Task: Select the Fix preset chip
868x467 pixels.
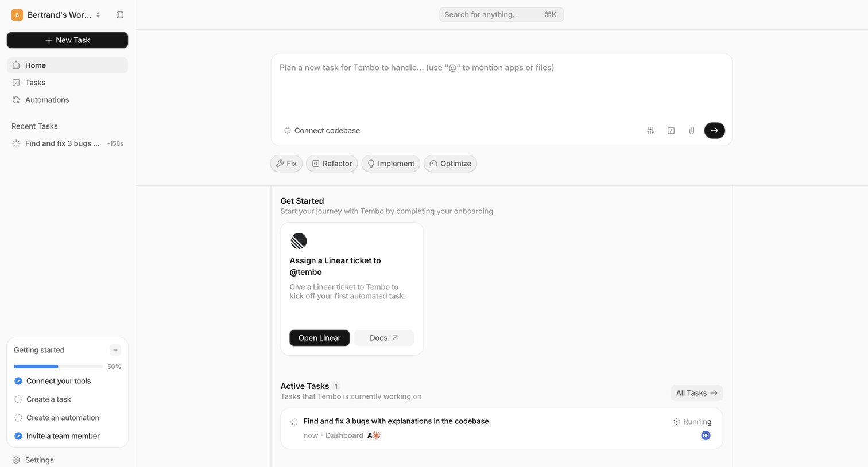Action: 286,164
